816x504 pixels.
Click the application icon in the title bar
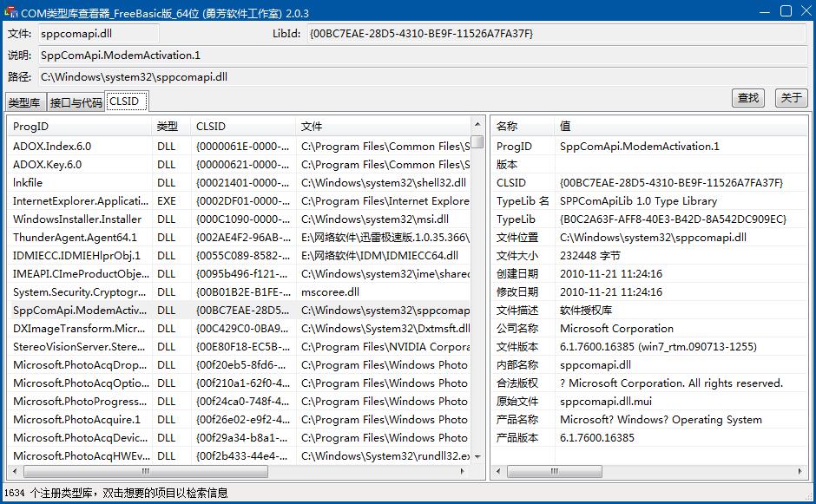pyautogui.click(x=10, y=11)
